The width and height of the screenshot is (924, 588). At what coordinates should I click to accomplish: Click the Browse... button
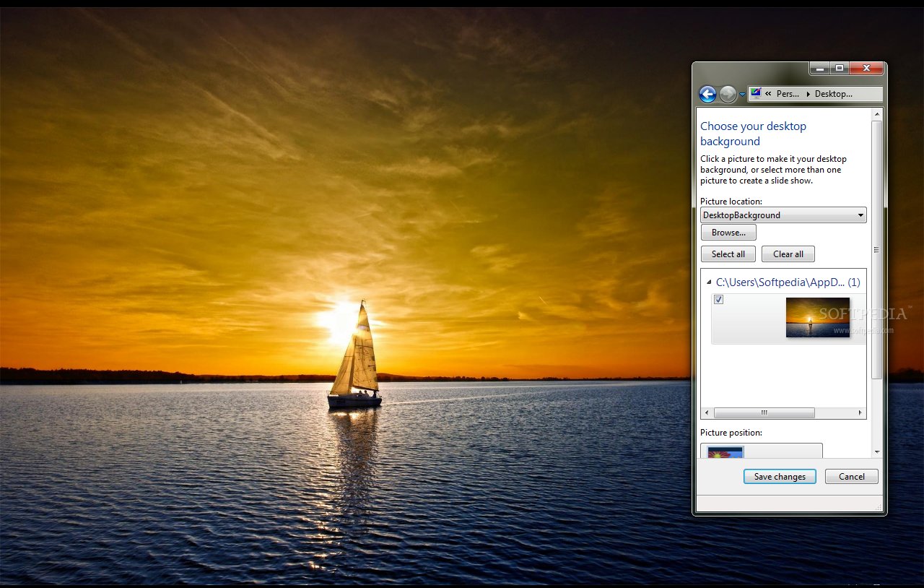click(x=728, y=233)
